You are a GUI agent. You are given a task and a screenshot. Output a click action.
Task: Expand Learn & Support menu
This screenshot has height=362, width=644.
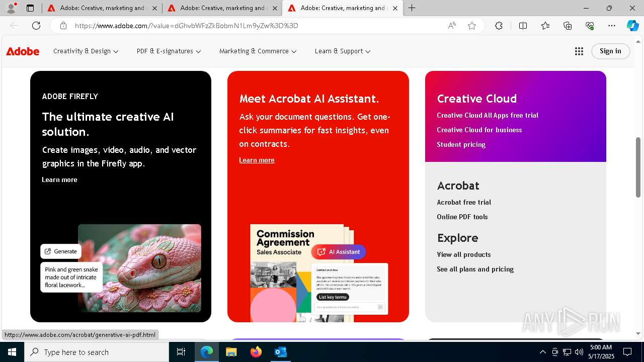point(343,51)
